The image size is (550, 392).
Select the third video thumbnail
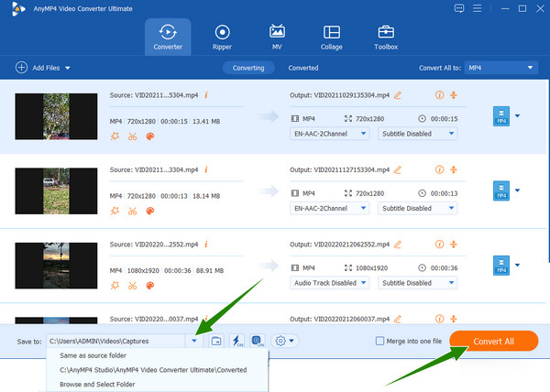[56, 266]
